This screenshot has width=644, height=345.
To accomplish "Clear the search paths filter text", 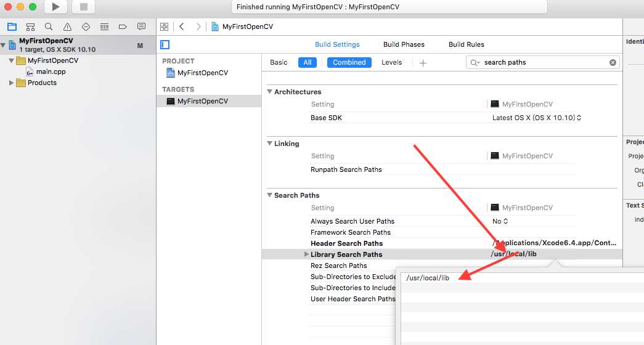I will coord(613,62).
